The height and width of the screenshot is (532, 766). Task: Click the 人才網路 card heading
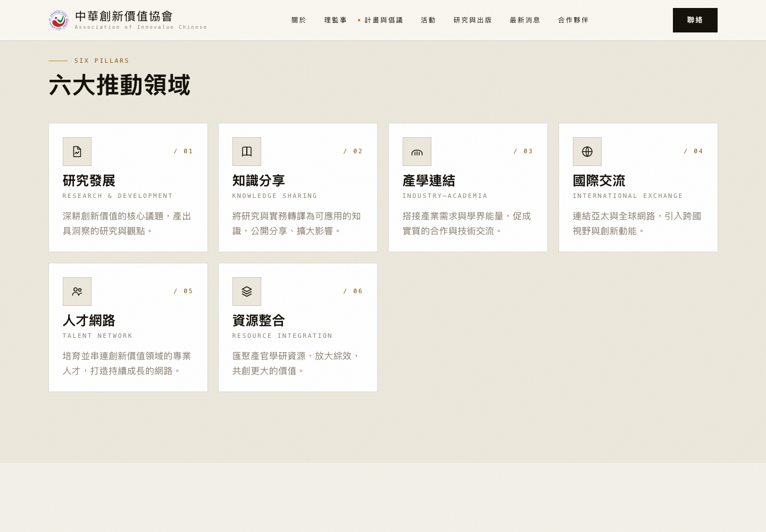point(89,321)
